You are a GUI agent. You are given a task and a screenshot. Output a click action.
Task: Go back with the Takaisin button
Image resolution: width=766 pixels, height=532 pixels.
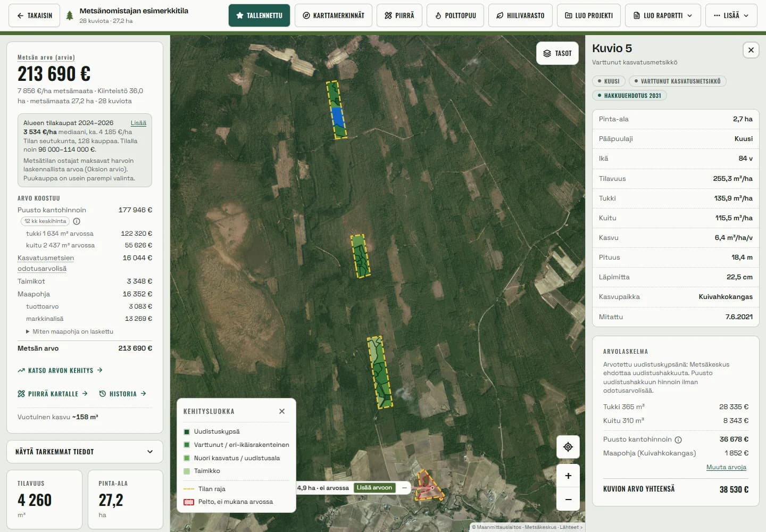(35, 15)
